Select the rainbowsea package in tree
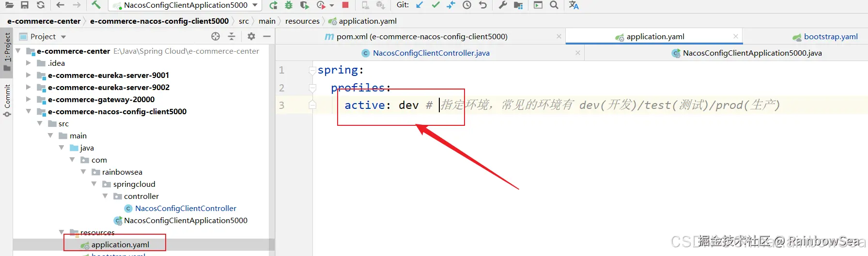Viewport: 868px width, 256px height. point(122,172)
